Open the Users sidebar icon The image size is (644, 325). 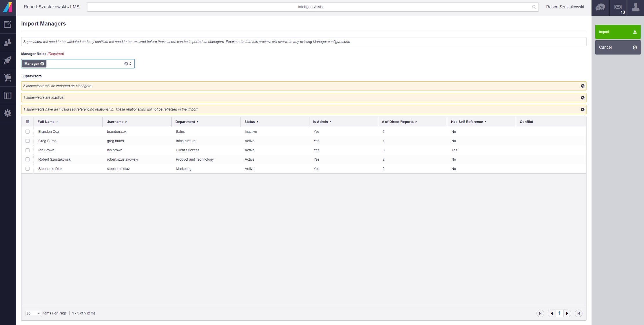point(8,42)
